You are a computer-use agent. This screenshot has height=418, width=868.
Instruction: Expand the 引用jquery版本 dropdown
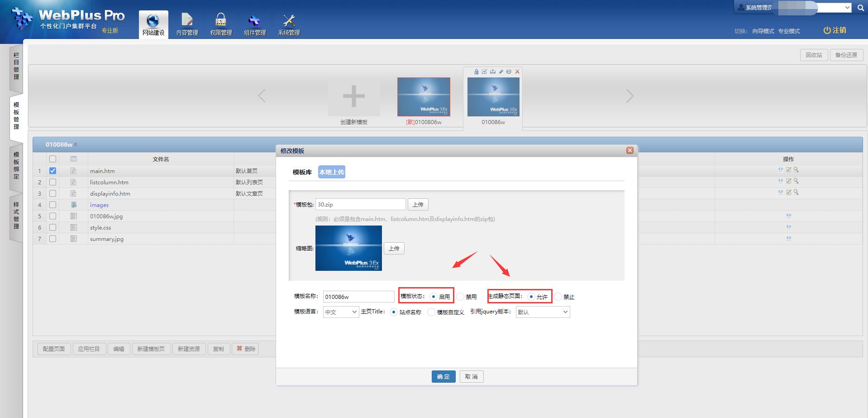pos(543,312)
